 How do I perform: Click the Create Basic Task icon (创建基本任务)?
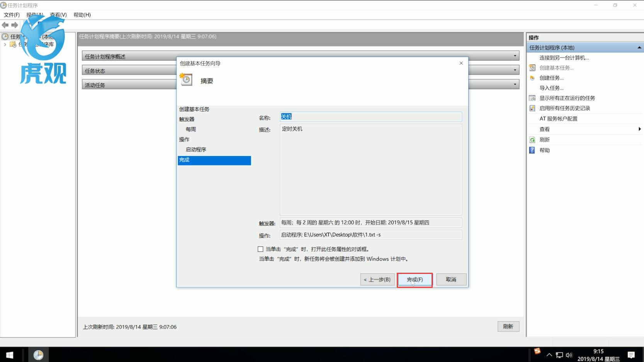click(x=532, y=68)
